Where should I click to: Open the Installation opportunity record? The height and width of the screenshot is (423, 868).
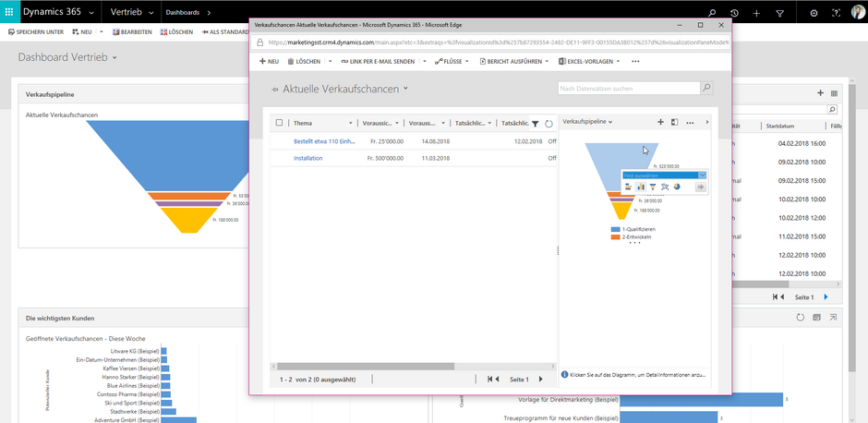click(x=307, y=158)
